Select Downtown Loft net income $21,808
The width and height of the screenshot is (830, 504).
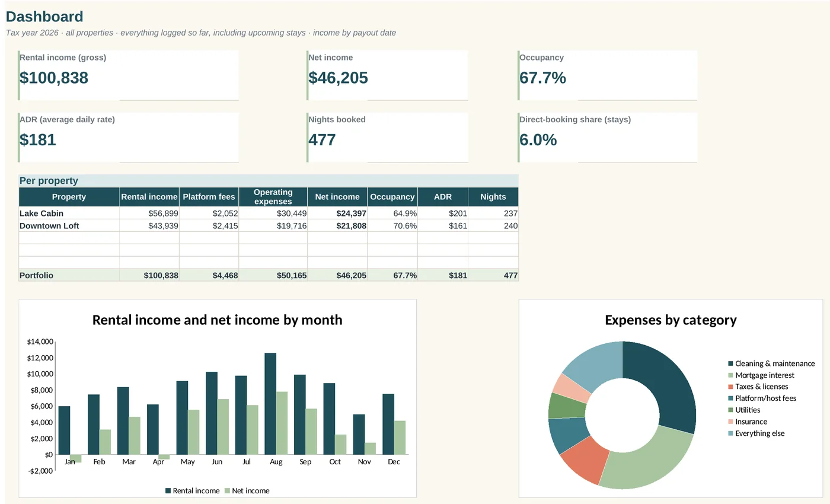click(351, 226)
